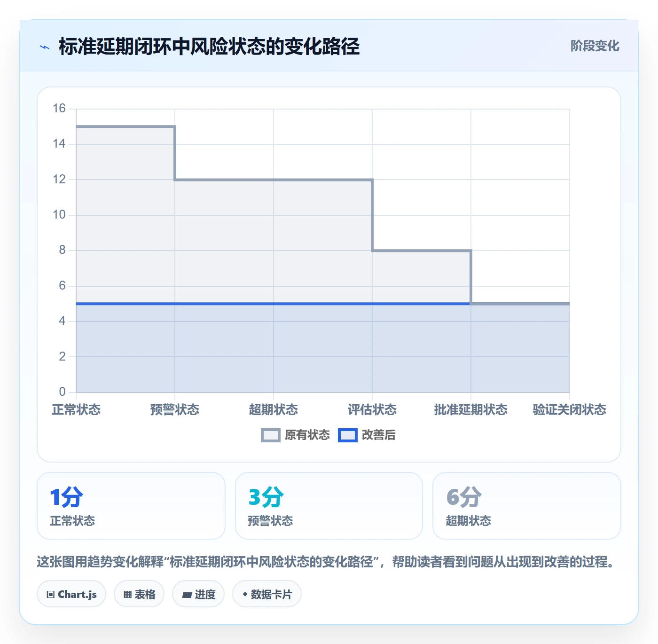This screenshot has width=658, height=644.
Task: Toggle the 改善后 legend swatch
Action: (x=347, y=435)
